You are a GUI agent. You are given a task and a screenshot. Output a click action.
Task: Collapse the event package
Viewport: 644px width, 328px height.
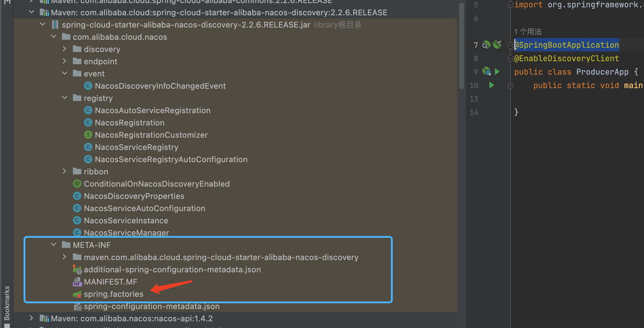pos(65,73)
